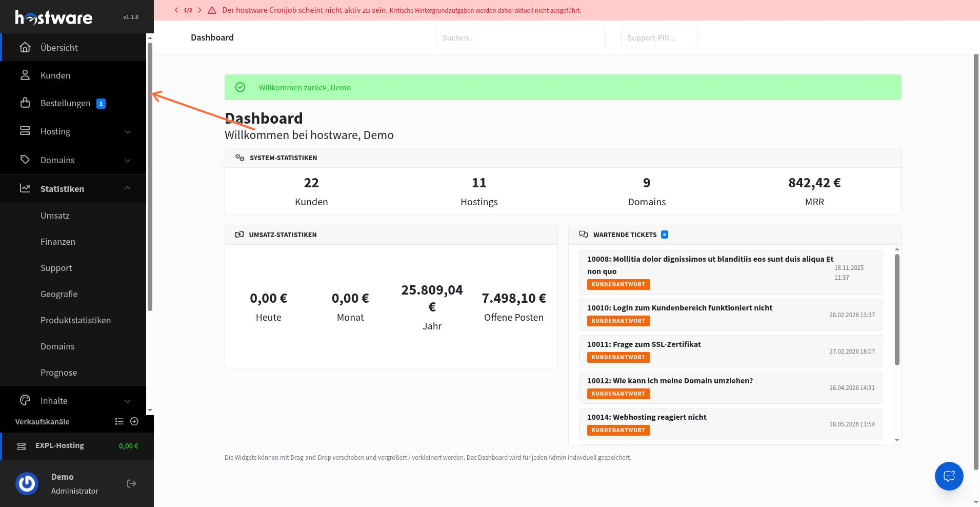980x507 pixels.
Task: Click the Umsatz-Statistiken money icon
Action: tap(239, 235)
